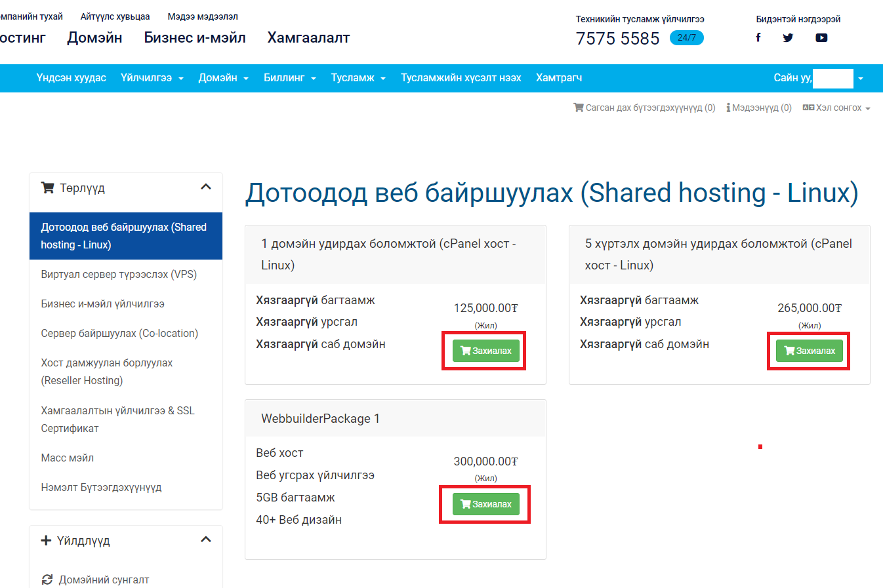The height and width of the screenshot is (588, 883).
Task: Order the 125,000.00₮ one-domain hosting plan
Action: pyautogui.click(x=486, y=351)
